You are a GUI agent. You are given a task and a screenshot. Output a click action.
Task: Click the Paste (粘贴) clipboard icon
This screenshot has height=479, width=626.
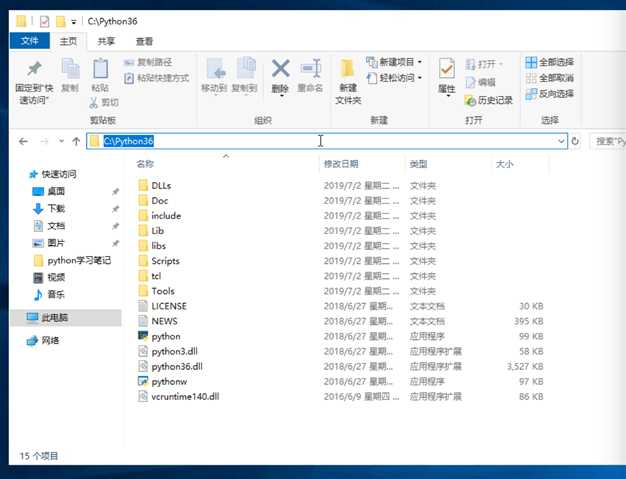[100, 69]
